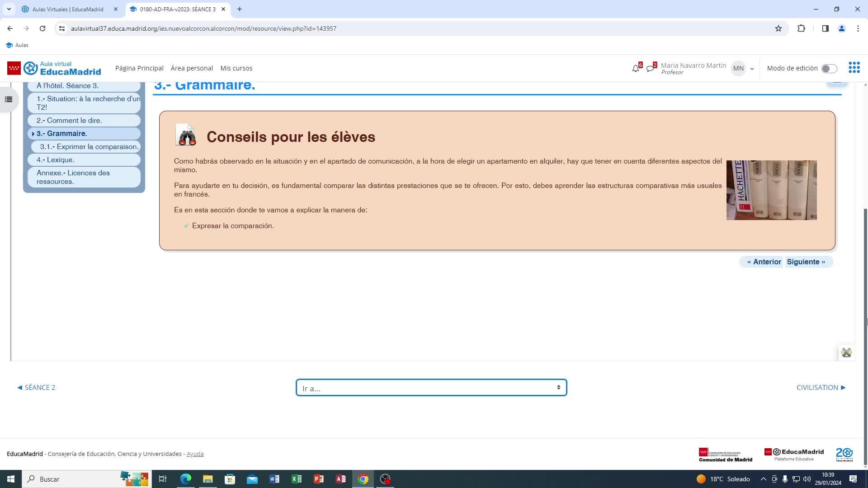The width and height of the screenshot is (868, 488).
Task: Open the 'Ir a...' jump dropdown
Action: [431, 388]
